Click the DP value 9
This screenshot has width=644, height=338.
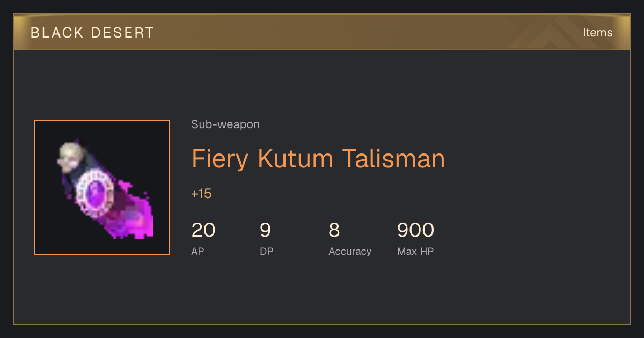click(x=265, y=230)
